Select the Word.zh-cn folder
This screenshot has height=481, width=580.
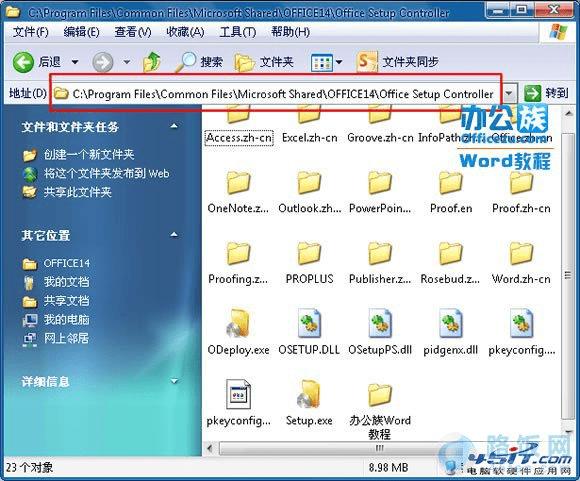(521, 263)
